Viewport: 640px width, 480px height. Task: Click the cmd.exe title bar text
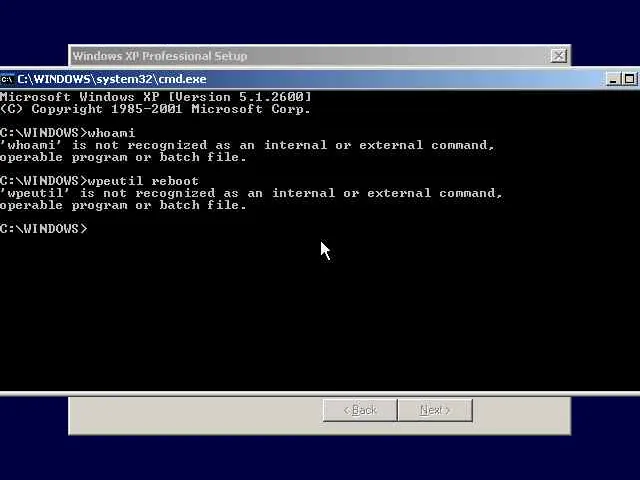click(x=112, y=79)
